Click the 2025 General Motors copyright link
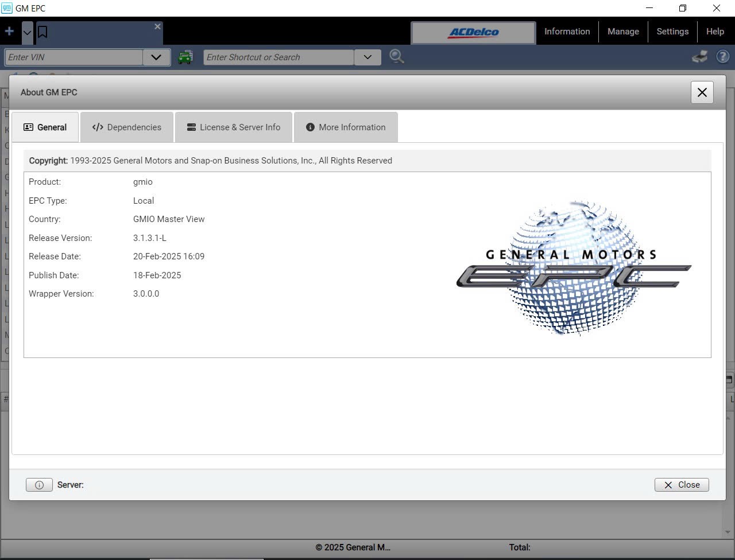This screenshot has height=560, width=735. click(x=353, y=547)
